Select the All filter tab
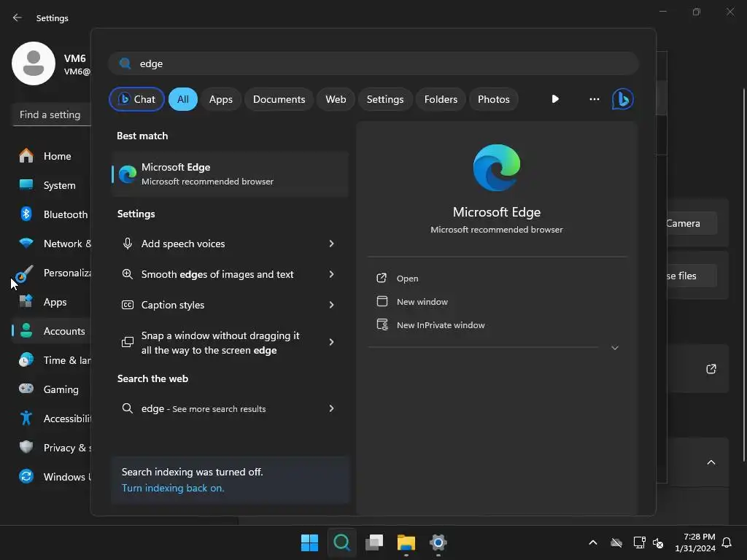Viewport: 747px width, 560px height. 183,99
